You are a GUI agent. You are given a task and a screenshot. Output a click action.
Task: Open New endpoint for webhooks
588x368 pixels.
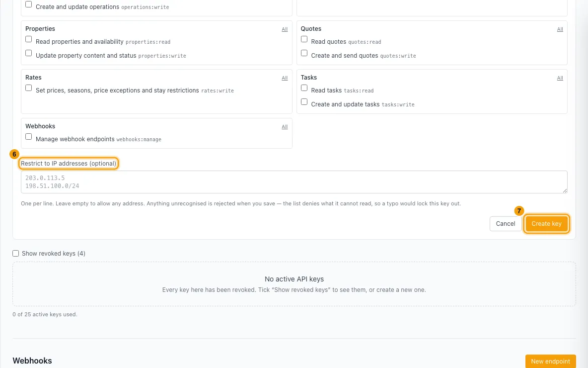tap(550, 361)
